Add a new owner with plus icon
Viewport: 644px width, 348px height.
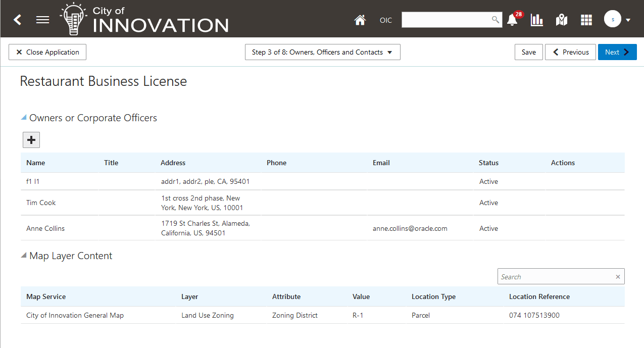pyautogui.click(x=31, y=140)
